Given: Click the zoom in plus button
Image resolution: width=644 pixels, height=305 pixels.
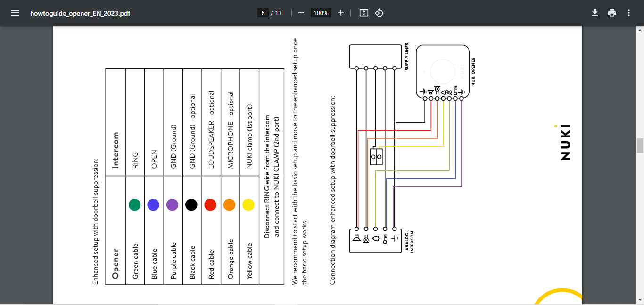Looking at the screenshot, I should pos(341,13).
